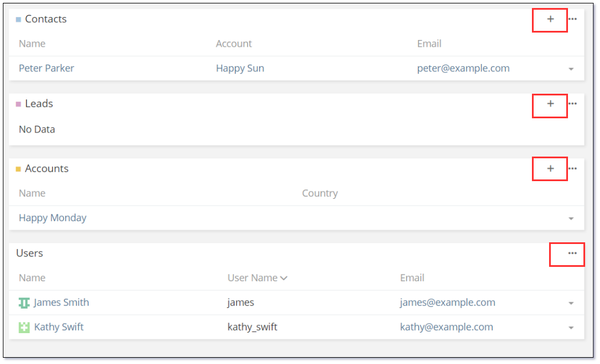Click the 'No Data' text in Leads
This screenshot has height=364, width=600.
(37, 129)
